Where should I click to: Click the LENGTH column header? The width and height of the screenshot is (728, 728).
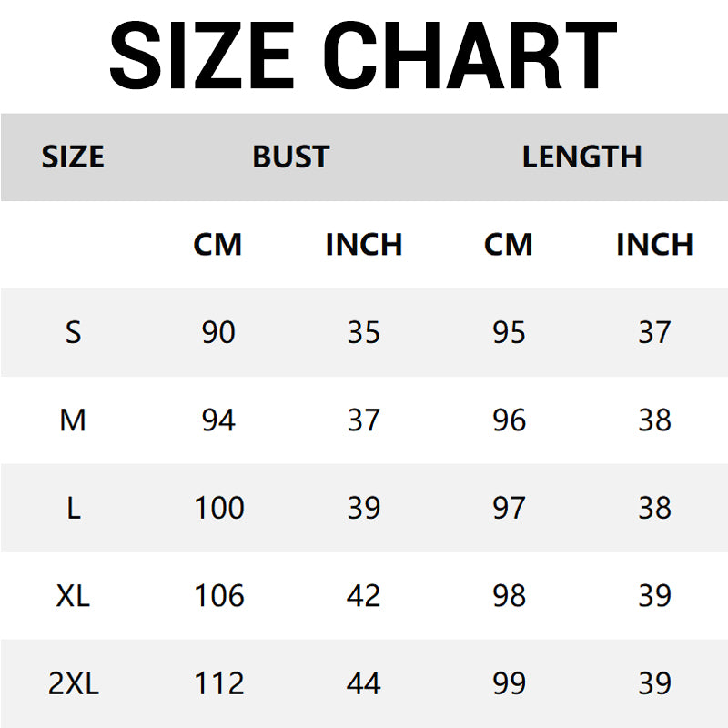581,157
